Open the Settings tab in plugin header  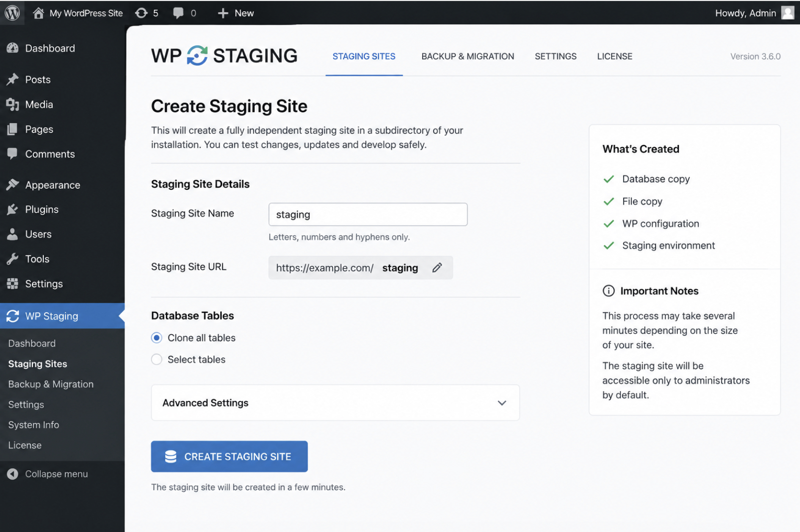555,56
